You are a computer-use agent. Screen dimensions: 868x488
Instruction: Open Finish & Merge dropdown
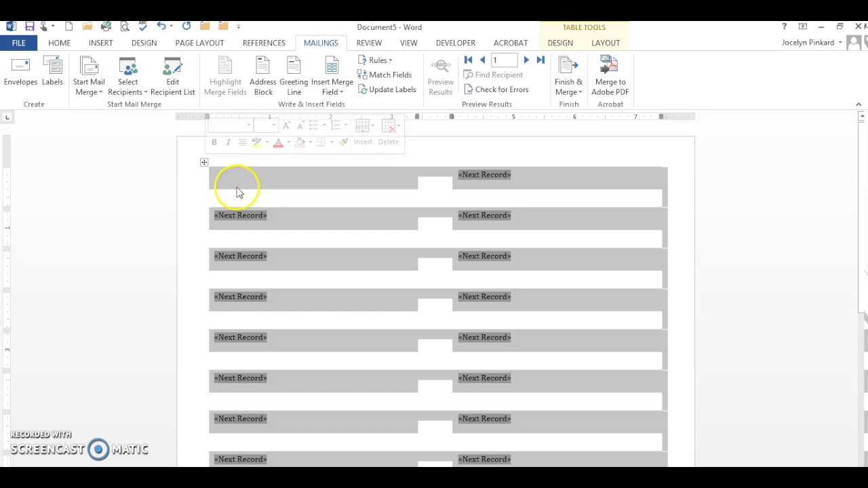(568, 77)
